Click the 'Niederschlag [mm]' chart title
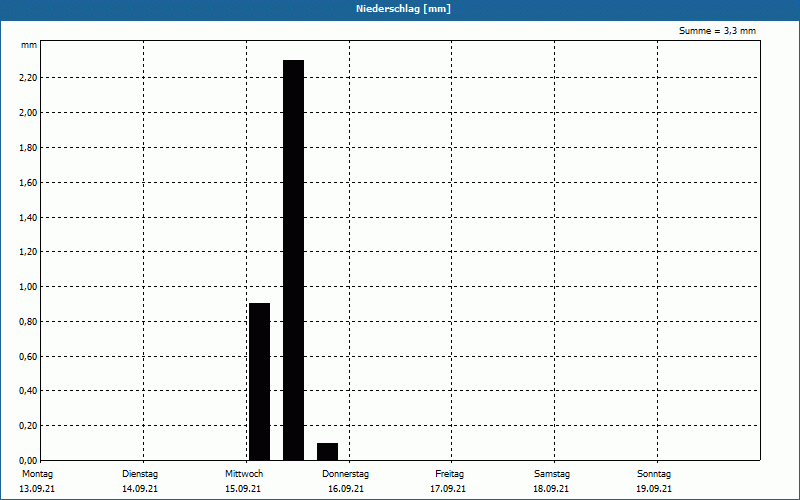800x500 pixels. (403, 9)
